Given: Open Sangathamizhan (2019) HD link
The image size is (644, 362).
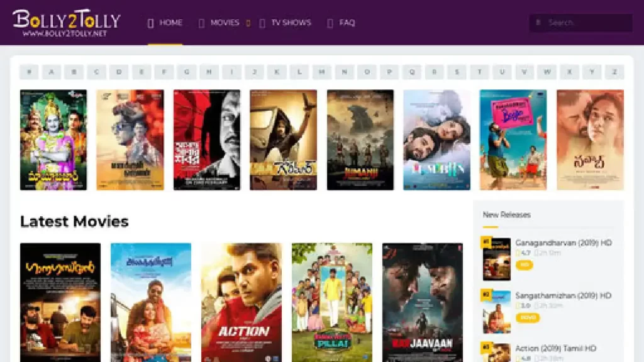Looking at the screenshot, I should [x=563, y=295].
